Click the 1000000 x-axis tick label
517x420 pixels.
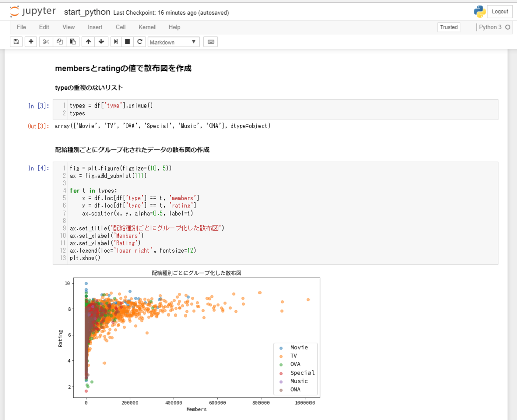[x=304, y=403]
